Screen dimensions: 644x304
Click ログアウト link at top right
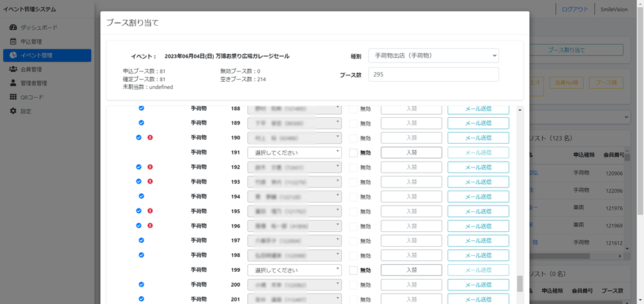point(575,9)
